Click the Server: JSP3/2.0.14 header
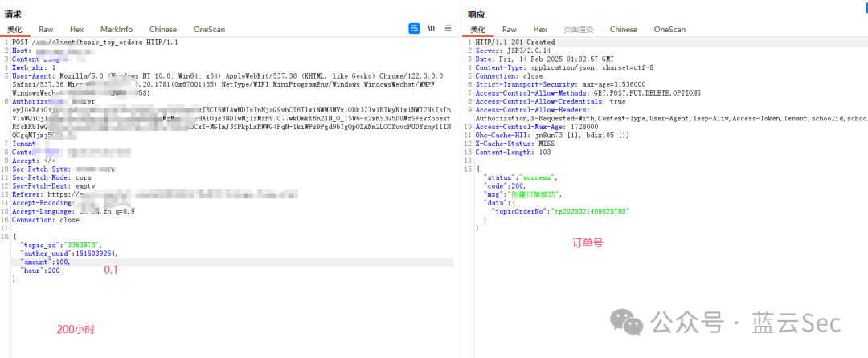 point(512,51)
